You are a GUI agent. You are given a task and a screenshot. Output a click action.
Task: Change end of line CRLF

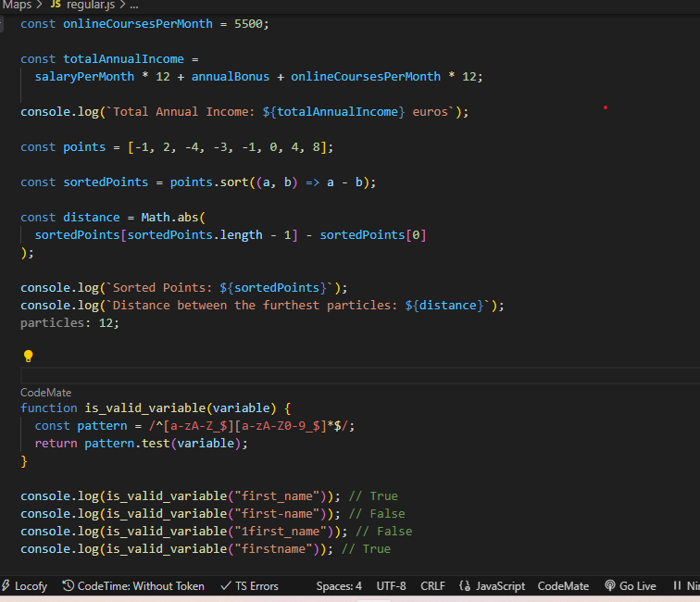click(x=432, y=586)
